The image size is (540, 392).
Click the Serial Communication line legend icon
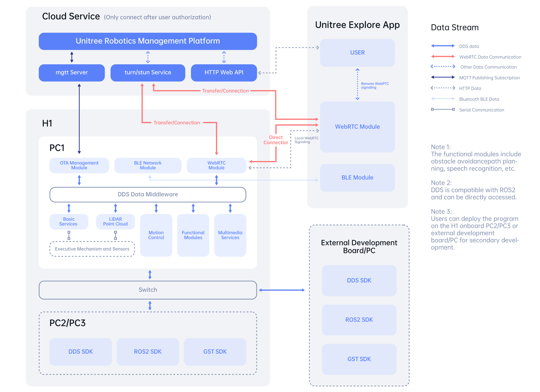pos(443,109)
